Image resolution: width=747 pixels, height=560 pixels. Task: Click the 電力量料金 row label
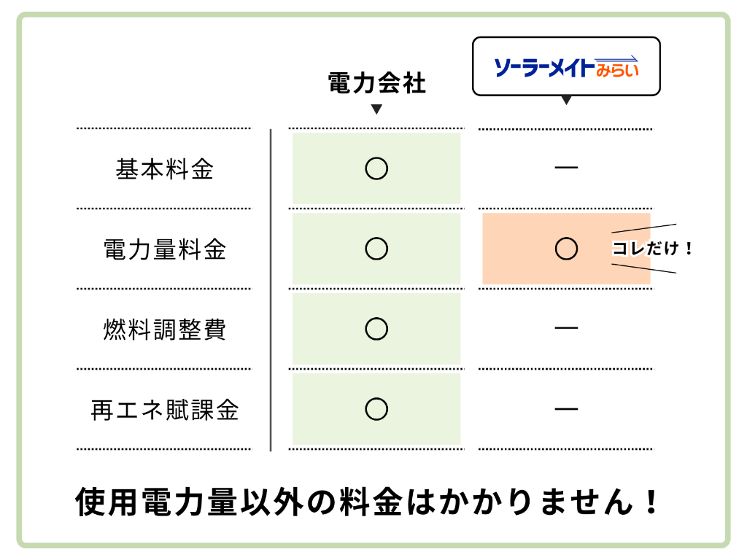165,249
